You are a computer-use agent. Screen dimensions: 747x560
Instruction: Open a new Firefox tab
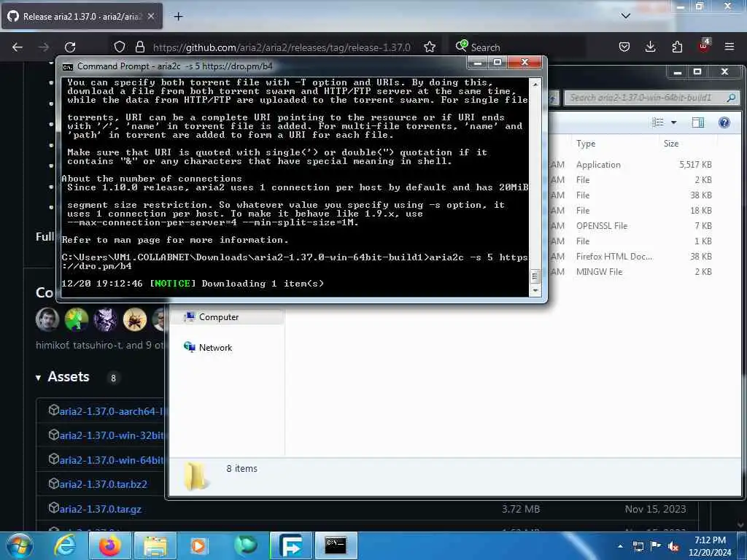coord(178,17)
